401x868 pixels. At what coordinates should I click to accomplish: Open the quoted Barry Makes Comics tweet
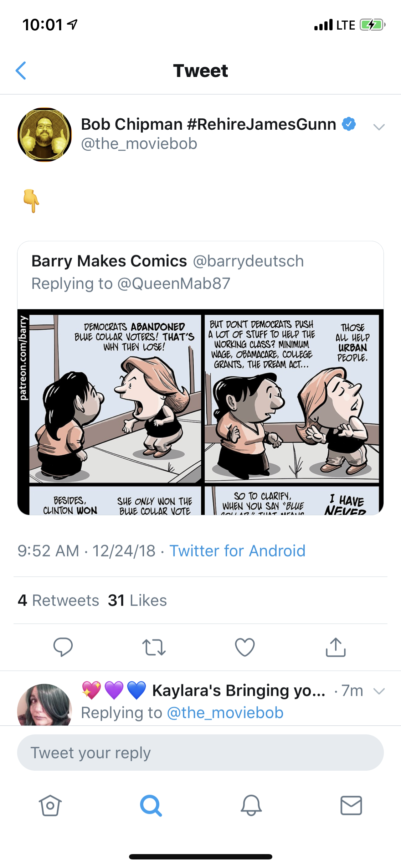(200, 378)
